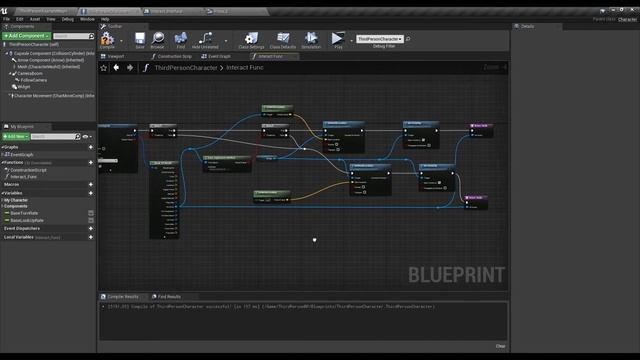
Task: Open the File menu
Action: [7, 19]
